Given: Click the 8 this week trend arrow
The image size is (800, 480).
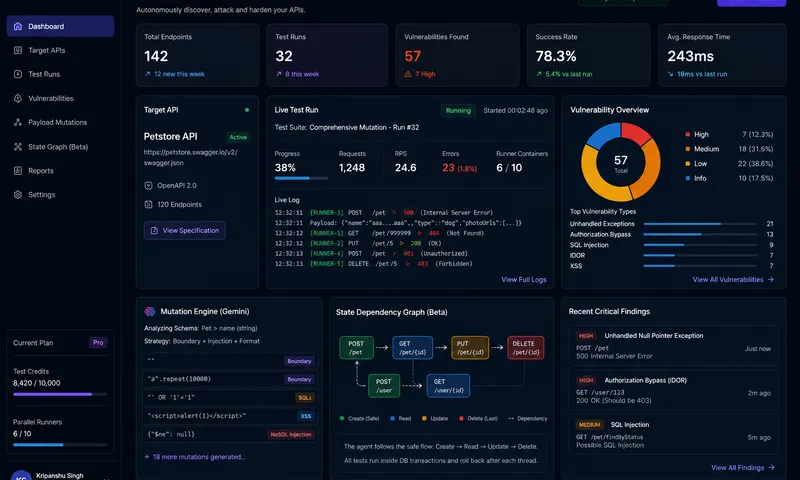Looking at the screenshot, I should [x=279, y=74].
